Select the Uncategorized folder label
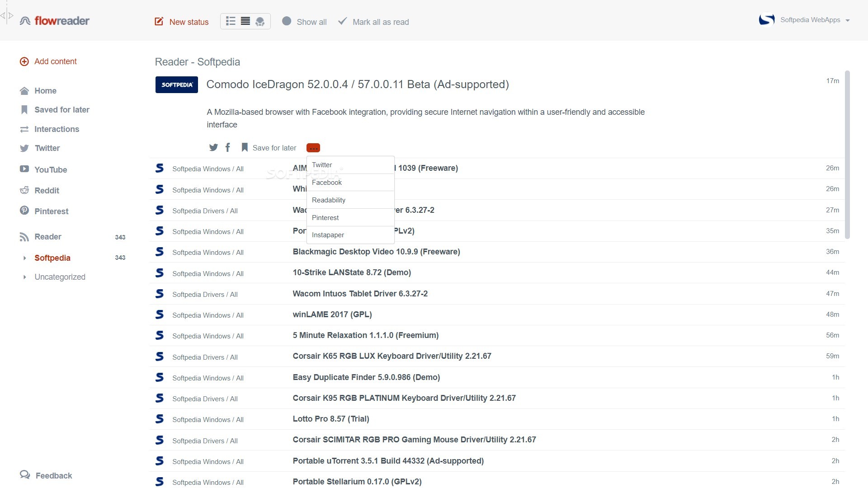The height and width of the screenshot is (488, 868). point(60,277)
